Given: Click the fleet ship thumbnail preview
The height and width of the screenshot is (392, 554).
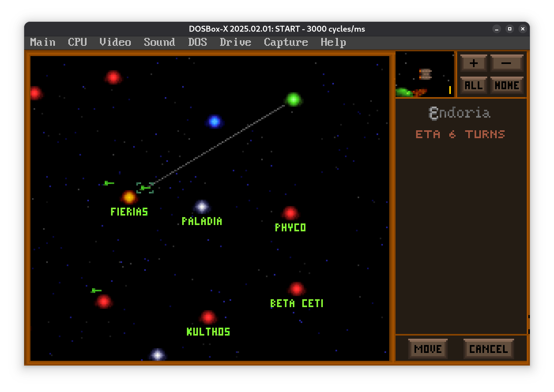Looking at the screenshot, I should pos(425,74).
